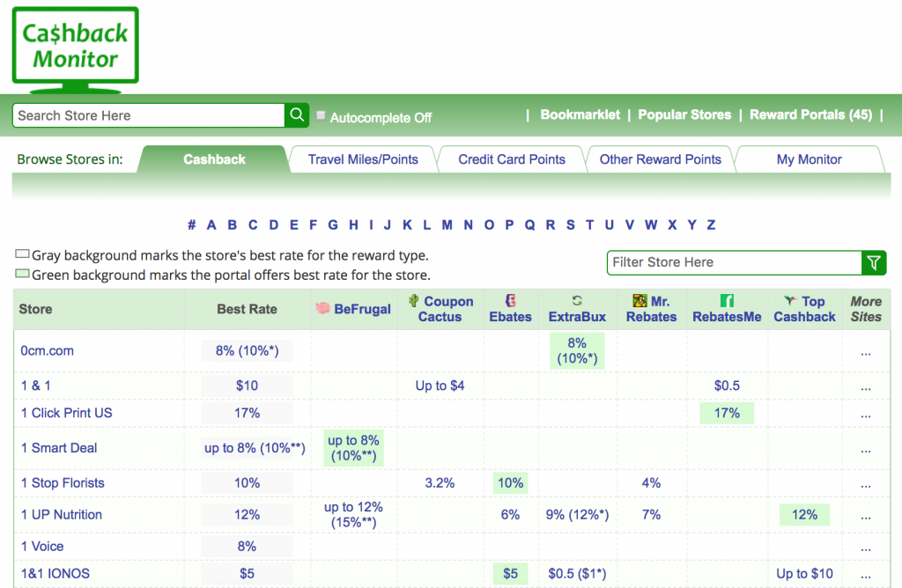This screenshot has height=588, width=902.
Task: Click the RebatesMe logo icon
Action: (727, 301)
